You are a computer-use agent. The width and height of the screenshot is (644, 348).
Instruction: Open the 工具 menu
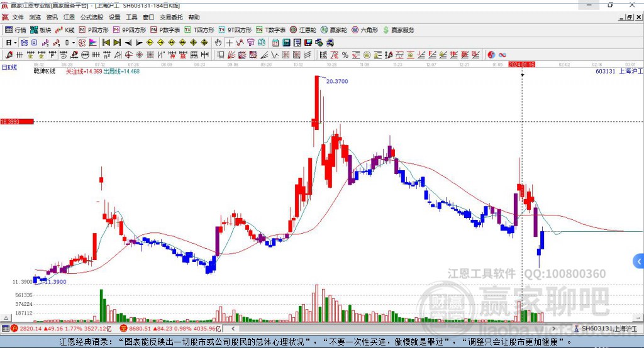pyautogui.click(x=131, y=17)
